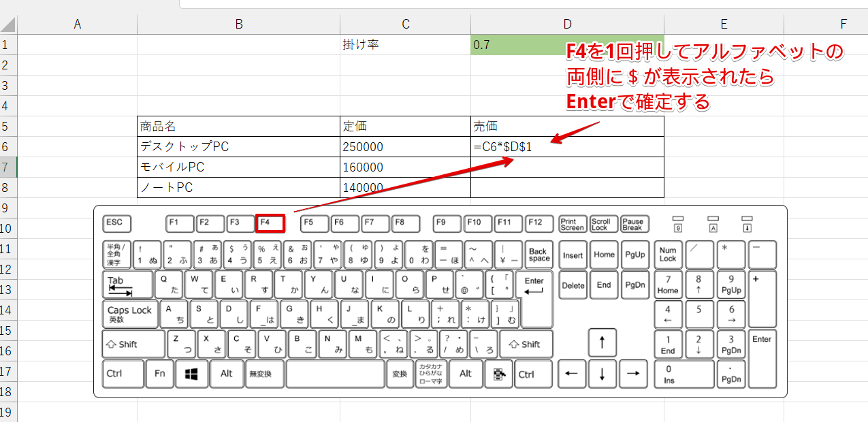Image resolution: width=868 pixels, height=422 pixels.
Task: Select row 16 header
Action: 8,351
